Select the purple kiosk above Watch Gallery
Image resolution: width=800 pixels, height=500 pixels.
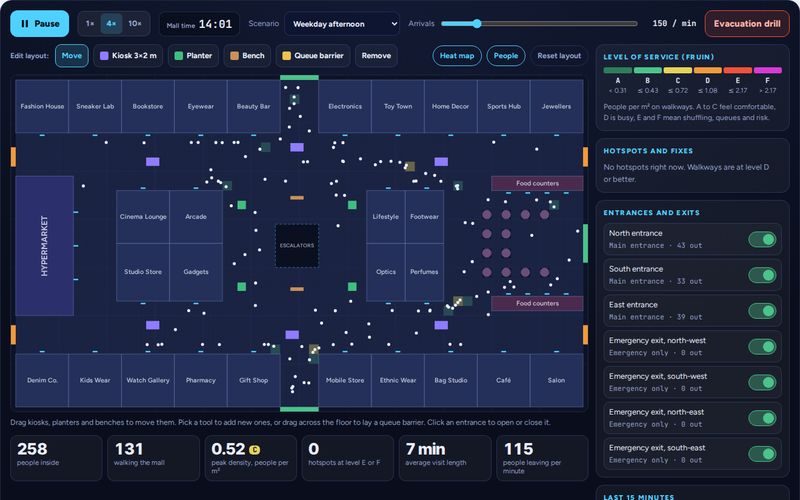(x=153, y=325)
